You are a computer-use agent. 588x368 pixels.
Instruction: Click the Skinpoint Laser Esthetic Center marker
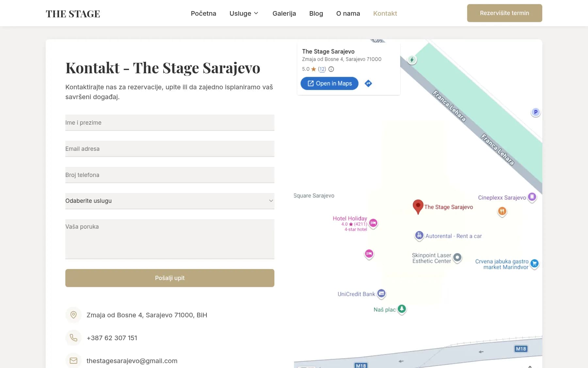pyautogui.click(x=457, y=258)
